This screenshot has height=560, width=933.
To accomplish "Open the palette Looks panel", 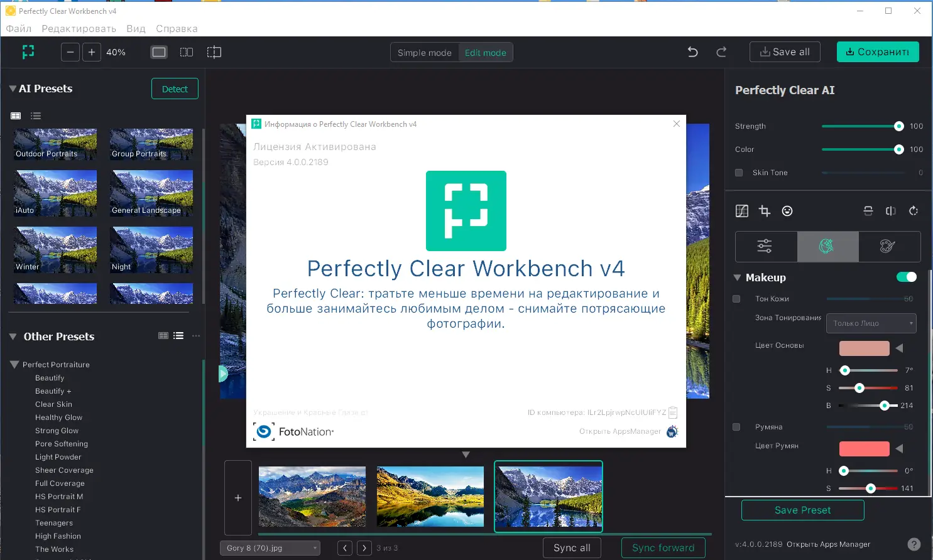I will [x=887, y=246].
